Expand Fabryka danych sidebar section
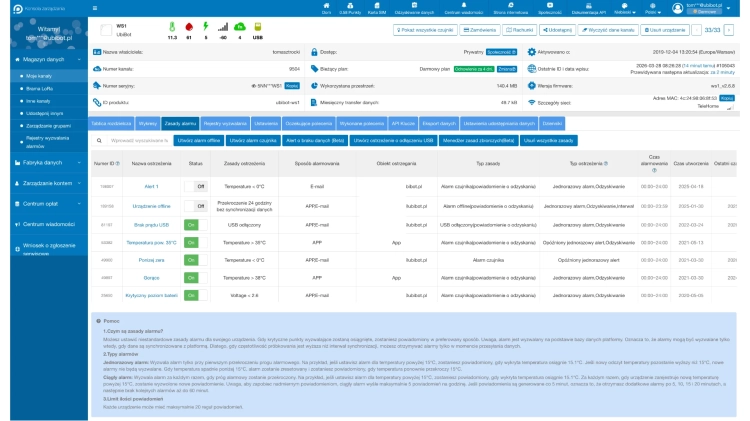750x421 pixels. [x=43, y=161]
